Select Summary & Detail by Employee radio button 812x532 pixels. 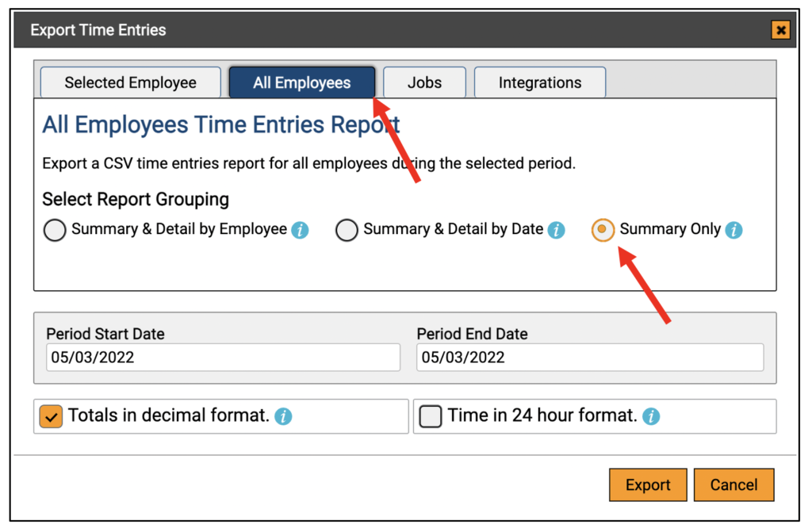click(55, 231)
